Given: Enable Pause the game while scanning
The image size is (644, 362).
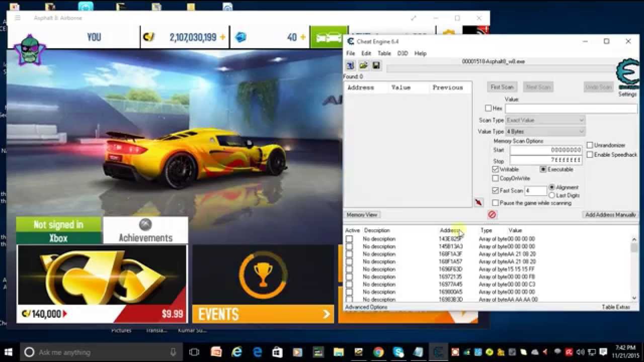Looking at the screenshot, I should [496, 203].
